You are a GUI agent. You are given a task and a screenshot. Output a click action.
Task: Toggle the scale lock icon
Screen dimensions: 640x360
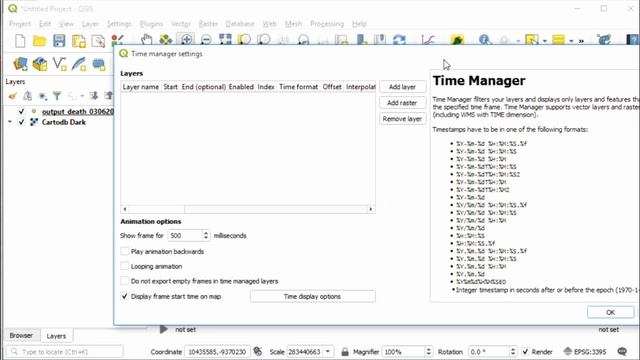point(345,351)
